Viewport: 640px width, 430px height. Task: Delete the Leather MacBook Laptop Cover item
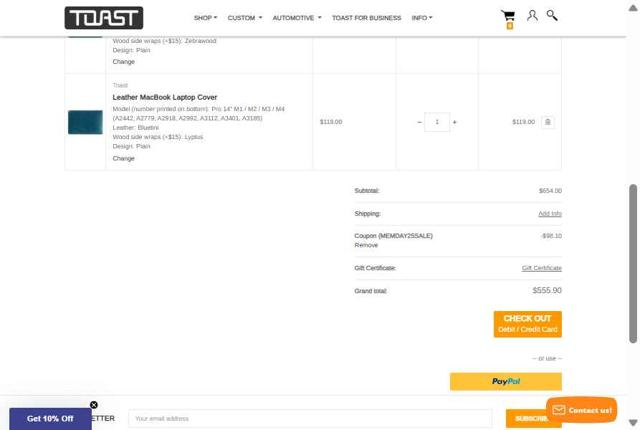coord(548,122)
